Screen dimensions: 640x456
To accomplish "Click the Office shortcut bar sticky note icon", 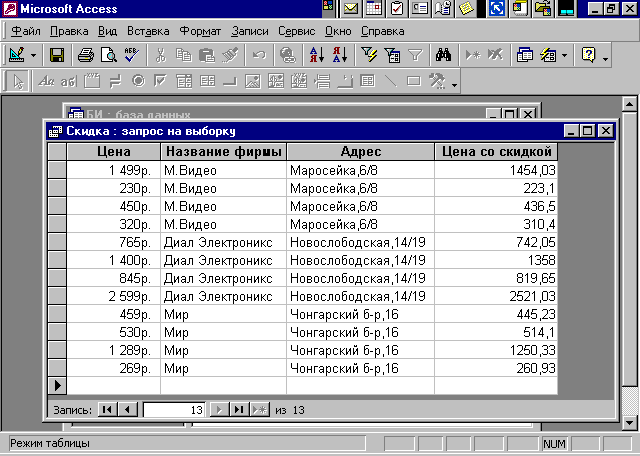I will [x=466, y=9].
